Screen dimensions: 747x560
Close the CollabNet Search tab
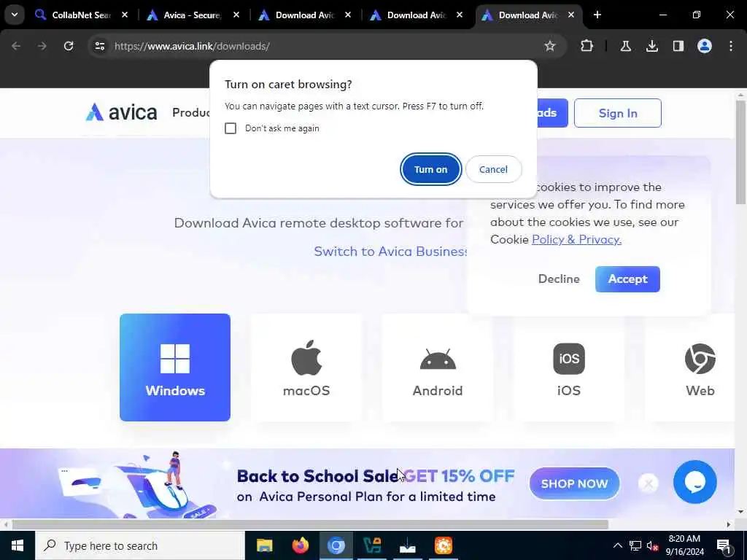(x=125, y=15)
